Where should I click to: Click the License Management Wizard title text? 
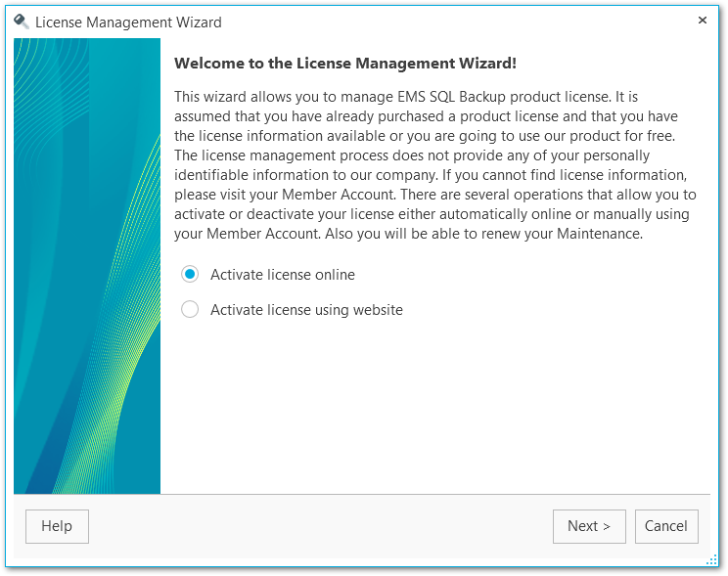click(x=128, y=22)
